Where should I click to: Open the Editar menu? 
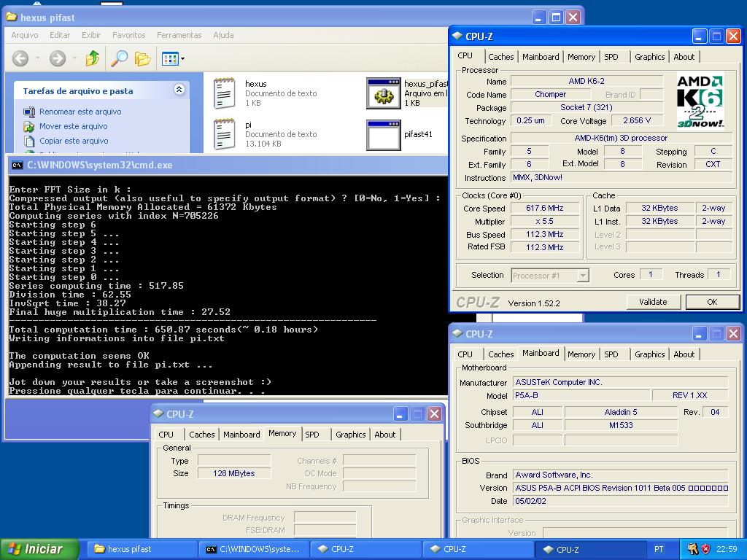60,35
